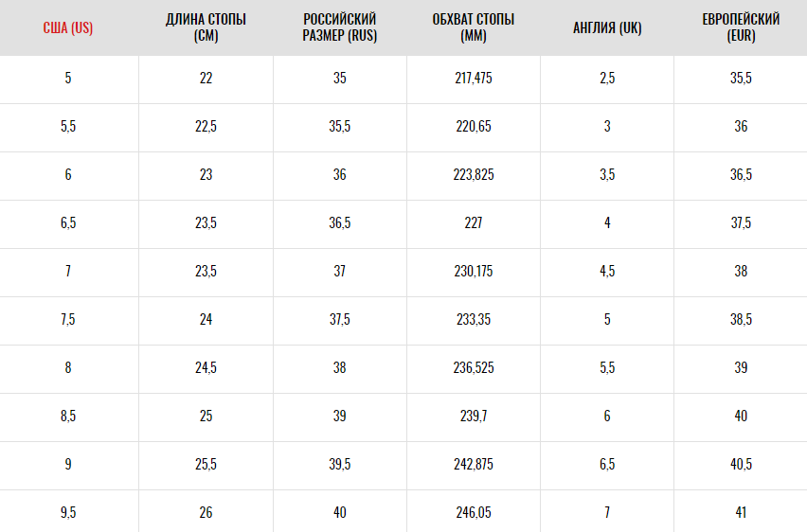Click the ДЛИНА СТОПЫ (СМ) header
Image resolution: width=807 pixels, height=532 pixels.
pyautogui.click(x=206, y=27)
